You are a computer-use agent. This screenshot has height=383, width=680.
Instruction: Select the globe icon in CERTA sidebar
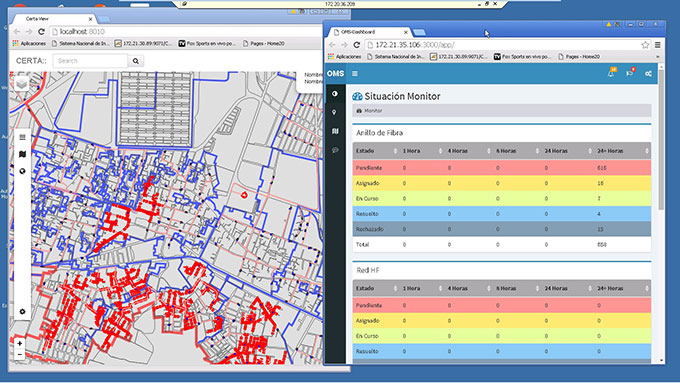click(23, 171)
